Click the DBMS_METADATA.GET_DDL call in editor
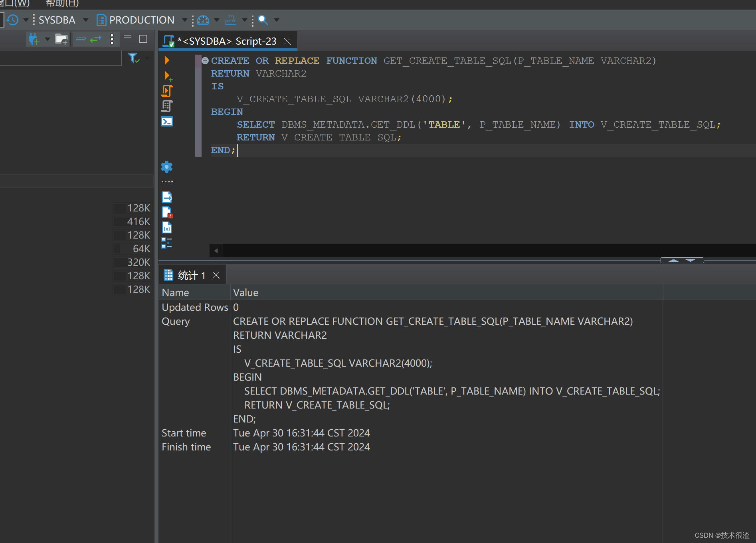Screen dimensions: 756x543 (x=348, y=124)
